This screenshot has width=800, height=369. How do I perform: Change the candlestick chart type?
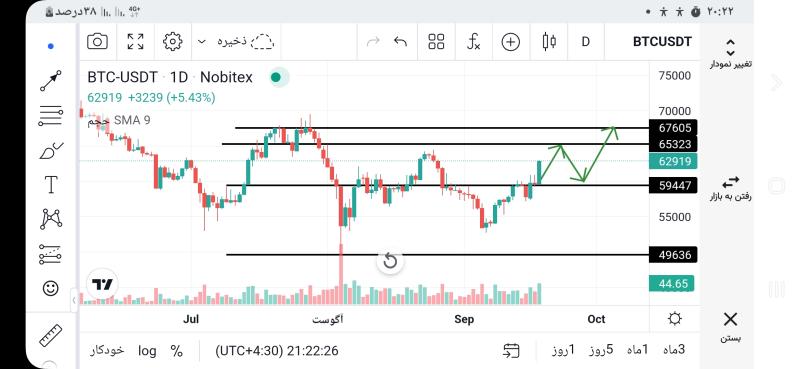pos(549,42)
